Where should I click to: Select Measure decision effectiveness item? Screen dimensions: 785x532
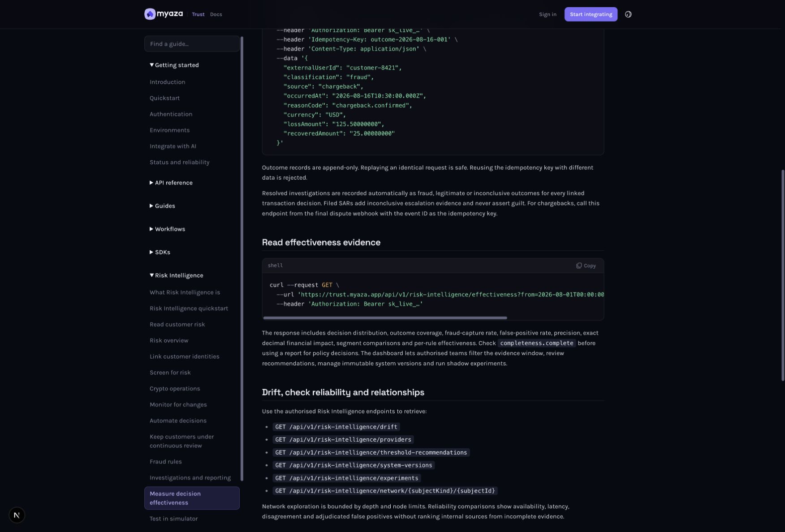click(192, 498)
